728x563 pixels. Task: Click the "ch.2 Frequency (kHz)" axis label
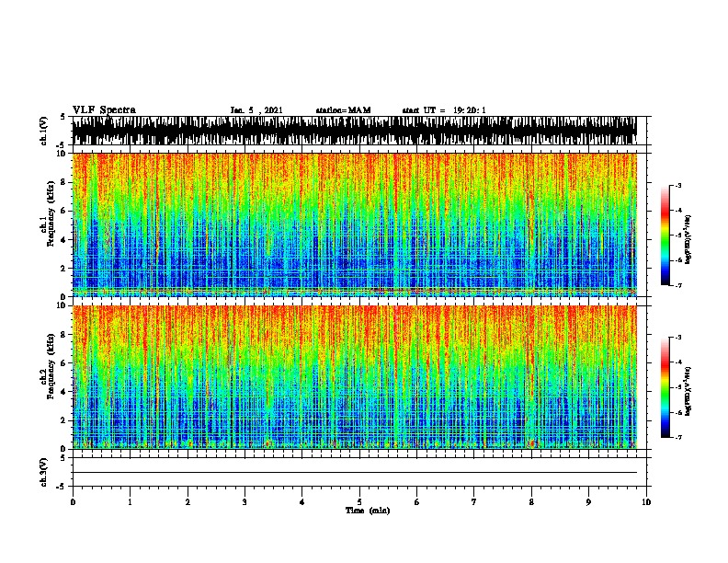click(48, 366)
